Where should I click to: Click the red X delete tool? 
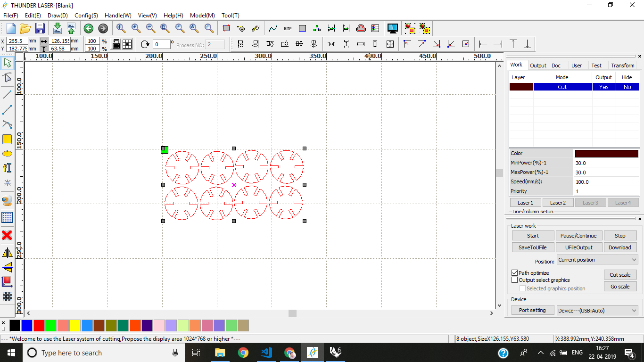tap(7, 235)
